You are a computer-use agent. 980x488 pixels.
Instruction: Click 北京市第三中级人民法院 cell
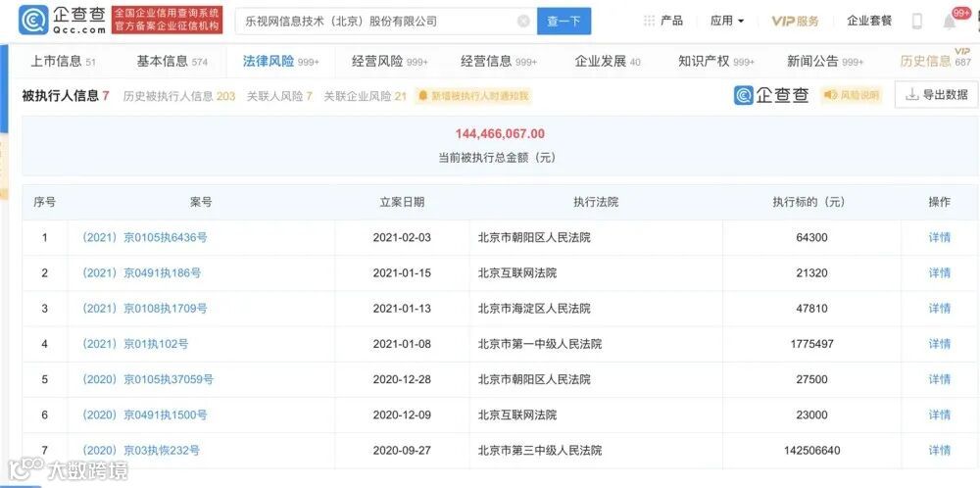540,451
